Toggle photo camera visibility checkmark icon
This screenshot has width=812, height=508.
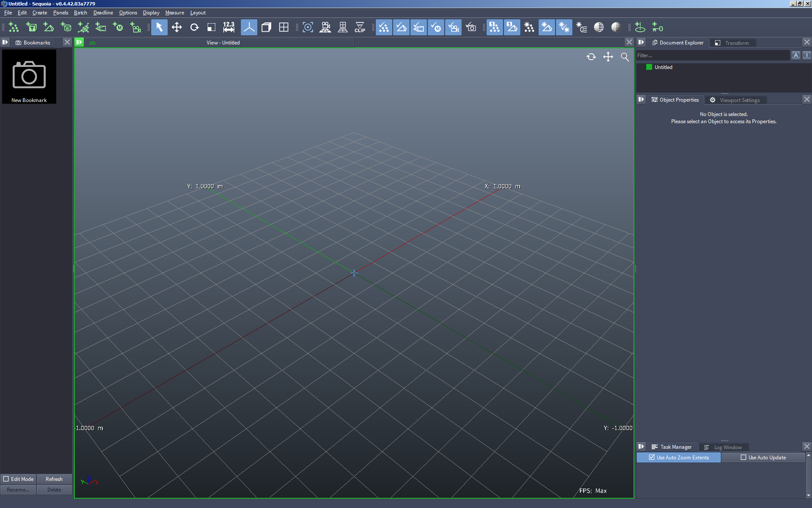point(471,28)
